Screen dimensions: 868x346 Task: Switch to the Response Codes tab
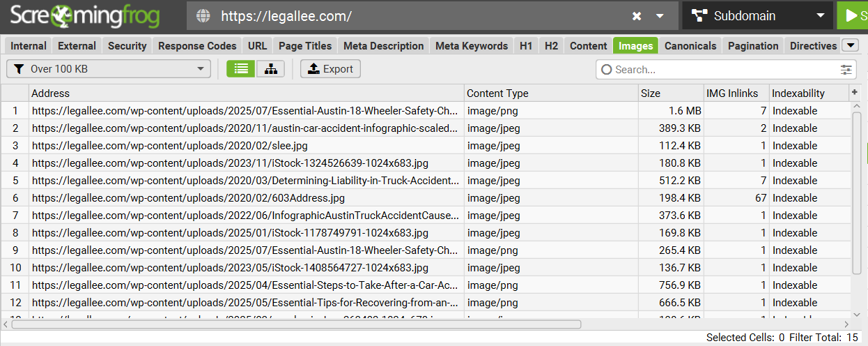pos(197,46)
